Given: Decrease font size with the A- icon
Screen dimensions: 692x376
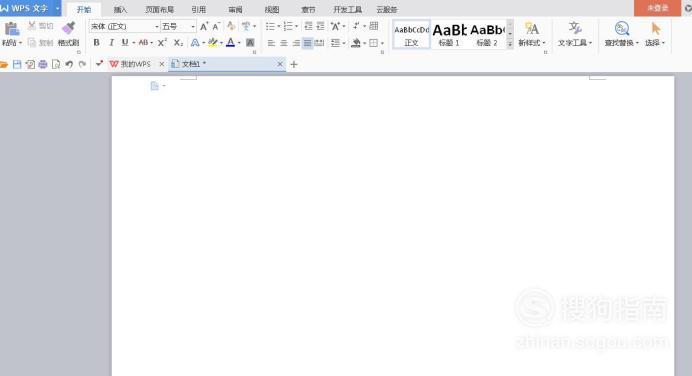Looking at the screenshot, I should (x=216, y=26).
